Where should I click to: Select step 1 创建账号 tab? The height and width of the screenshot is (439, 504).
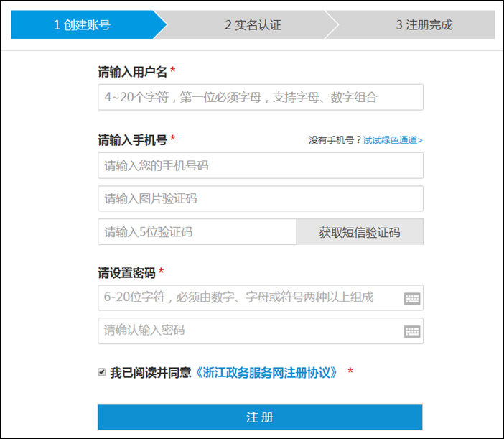pos(83,25)
